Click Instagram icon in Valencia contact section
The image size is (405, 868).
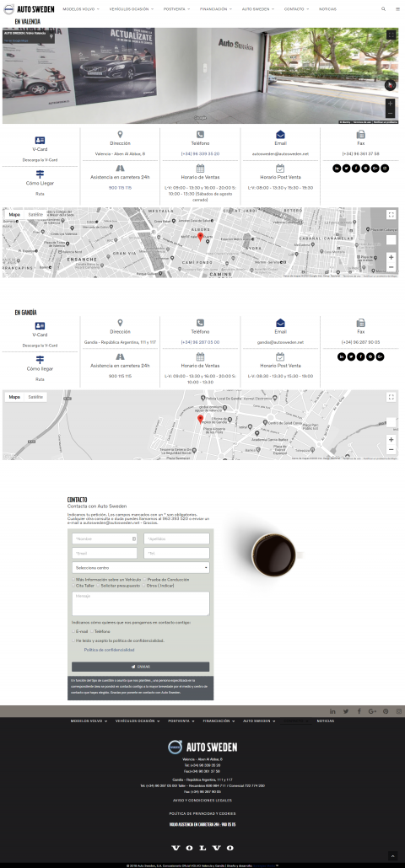[385, 169]
